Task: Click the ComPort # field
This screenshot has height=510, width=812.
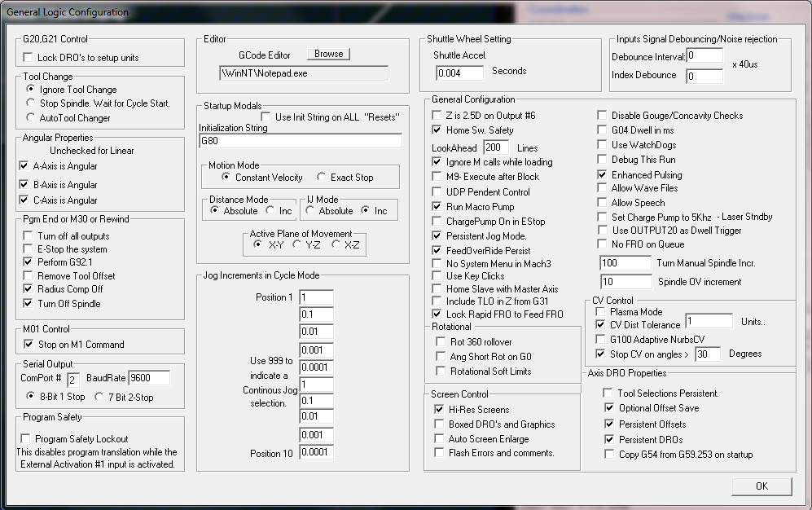Action: click(73, 380)
